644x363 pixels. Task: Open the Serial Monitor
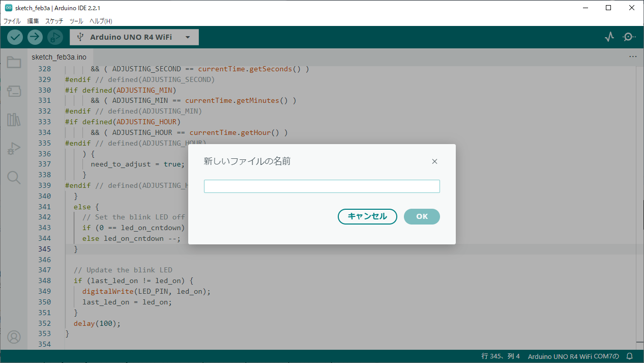629,37
